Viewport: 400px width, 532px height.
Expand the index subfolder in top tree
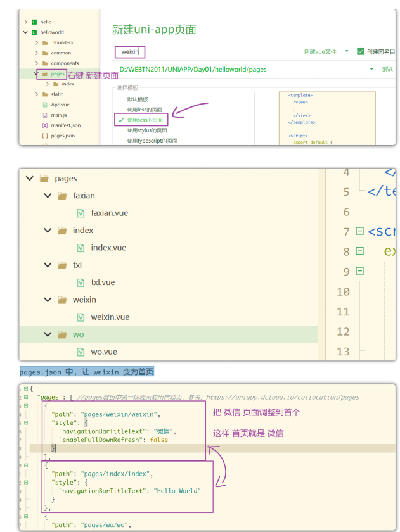click(47, 84)
